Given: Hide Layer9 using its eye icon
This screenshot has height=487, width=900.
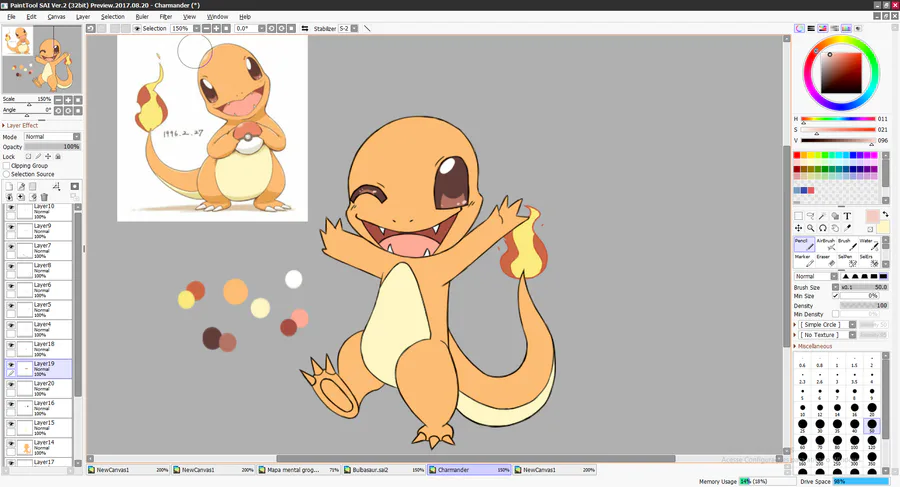Looking at the screenshot, I should [x=11, y=227].
